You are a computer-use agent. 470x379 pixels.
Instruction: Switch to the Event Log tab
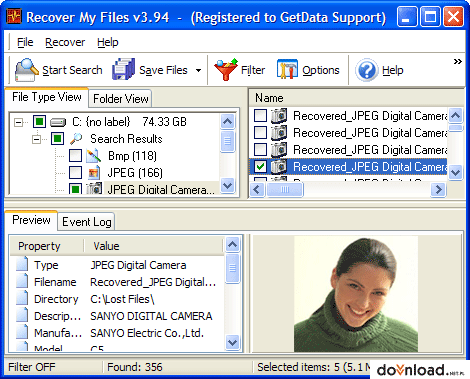coord(87,222)
